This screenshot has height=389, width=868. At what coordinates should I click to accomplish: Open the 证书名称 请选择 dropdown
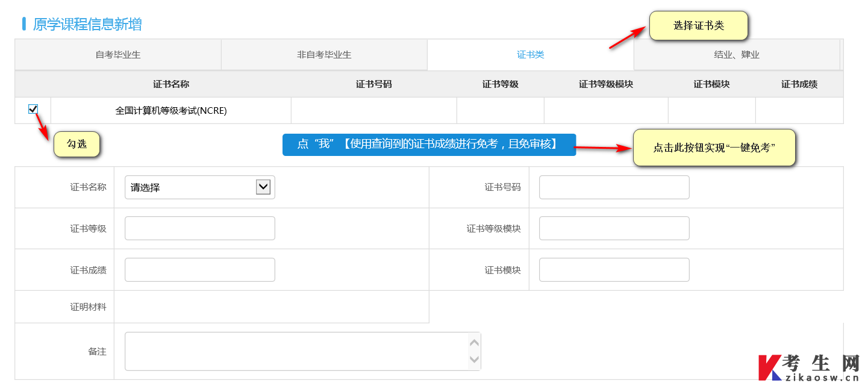pos(200,187)
